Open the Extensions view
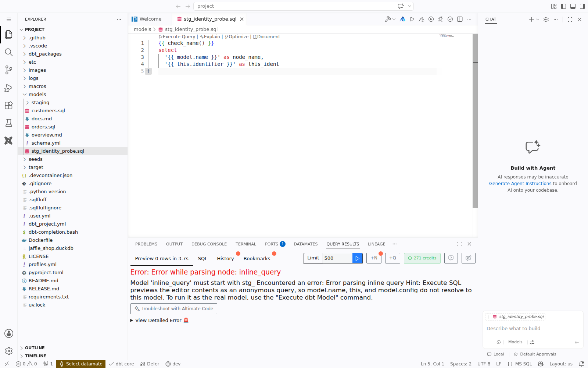The height and width of the screenshot is (368, 588). coord(9,105)
